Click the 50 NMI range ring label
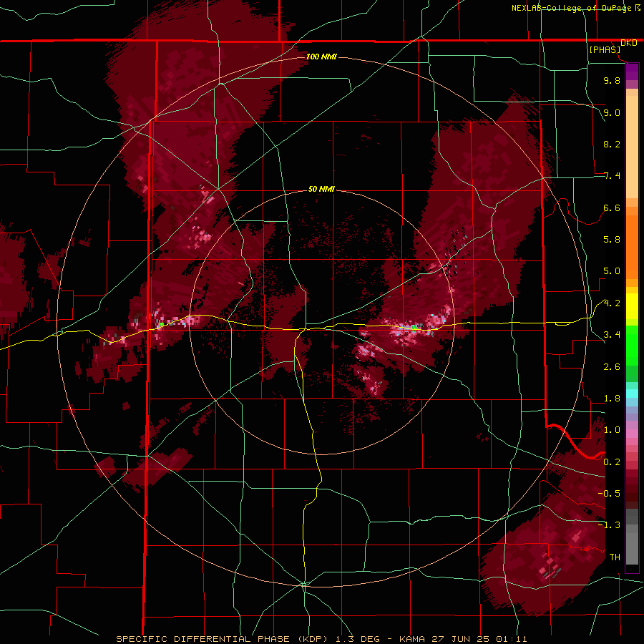Image resolution: width=644 pixels, height=644 pixels. pos(321,189)
